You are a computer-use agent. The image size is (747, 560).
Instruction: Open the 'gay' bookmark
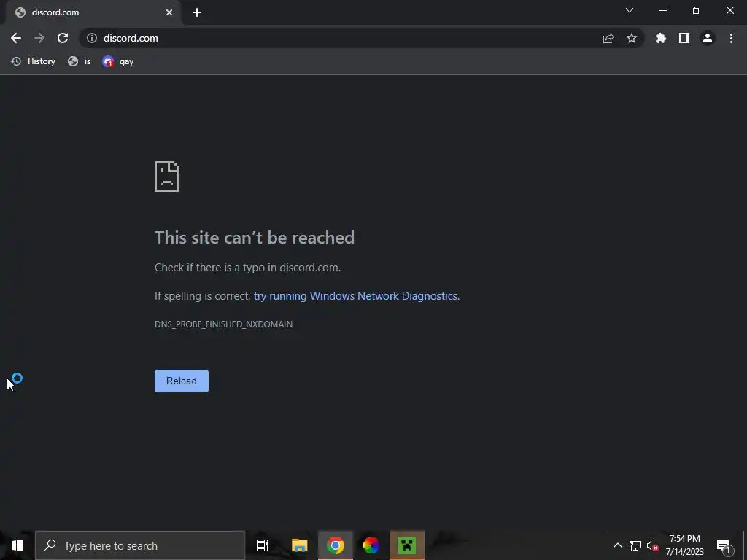[x=118, y=61]
